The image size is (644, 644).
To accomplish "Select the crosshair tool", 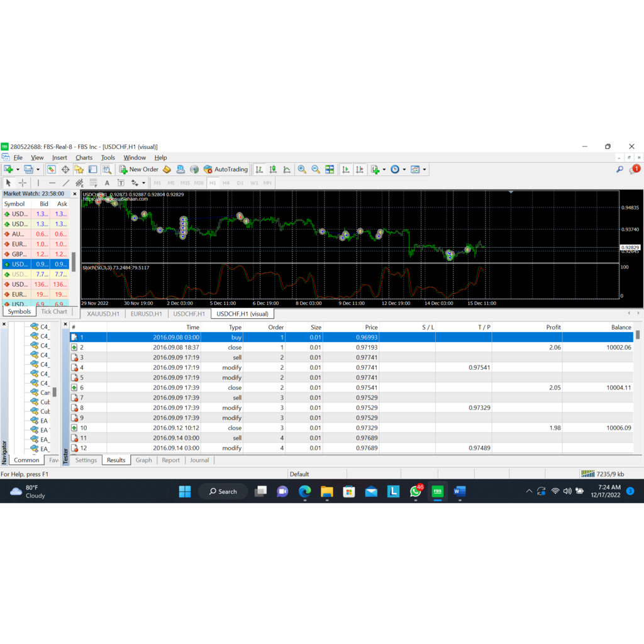I will (x=23, y=183).
